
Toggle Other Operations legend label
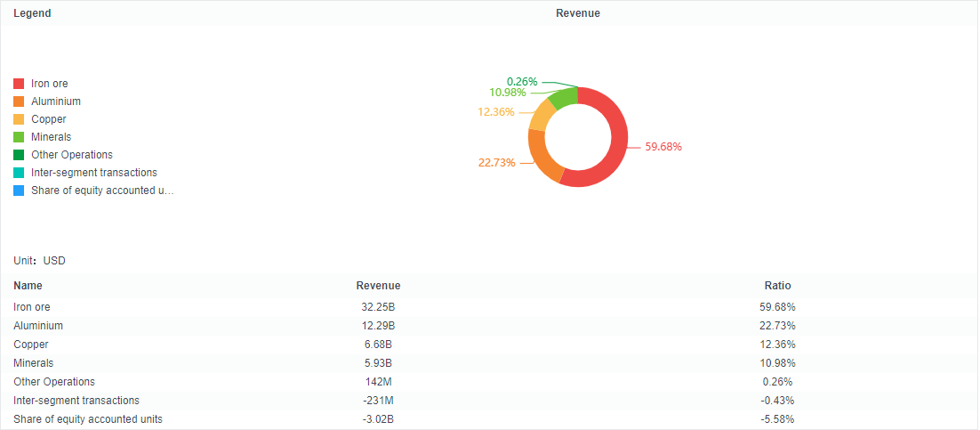(72, 155)
